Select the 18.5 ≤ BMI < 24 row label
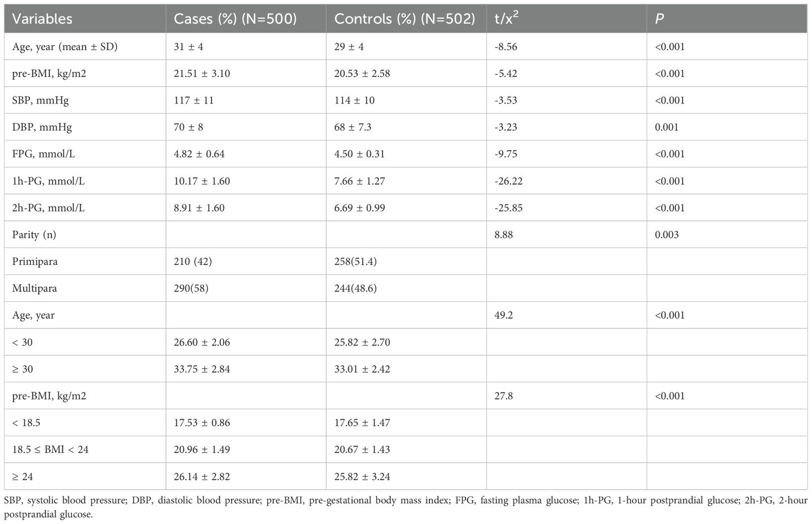Image resolution: width=812 pixels, height=524 pixels. 50,449
